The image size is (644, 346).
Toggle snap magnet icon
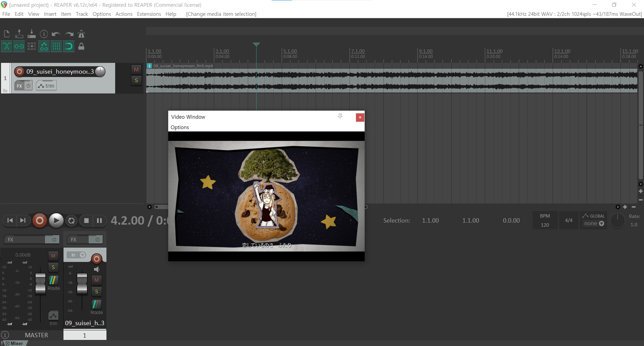pos(69,46)
